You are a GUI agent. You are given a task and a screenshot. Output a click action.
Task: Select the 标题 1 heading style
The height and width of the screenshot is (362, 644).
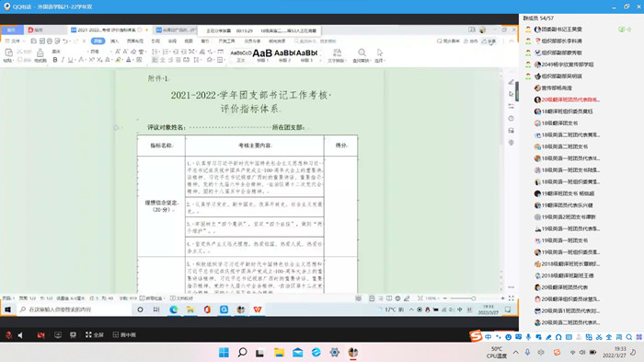pos(262,54)
